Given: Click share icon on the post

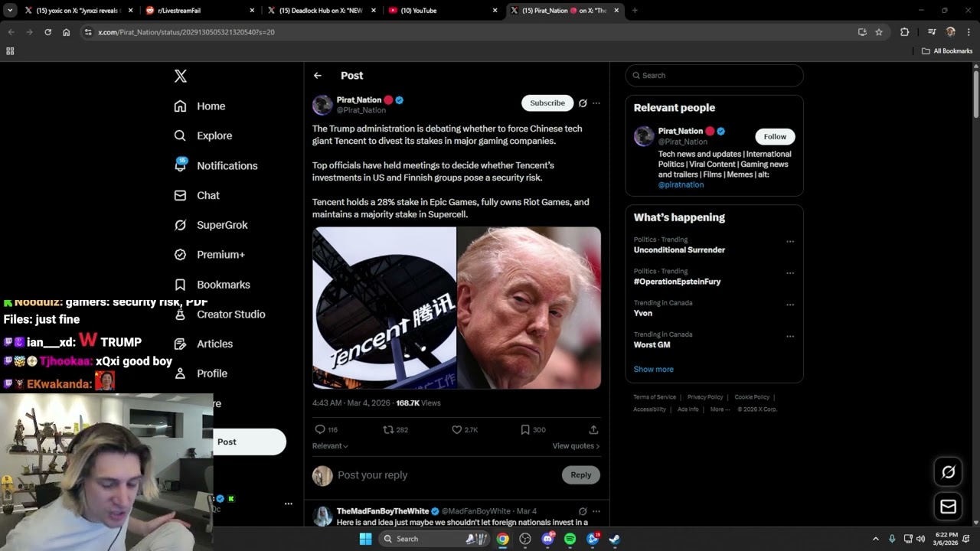Looking at the screenshot, I should [x=593, y=430].
